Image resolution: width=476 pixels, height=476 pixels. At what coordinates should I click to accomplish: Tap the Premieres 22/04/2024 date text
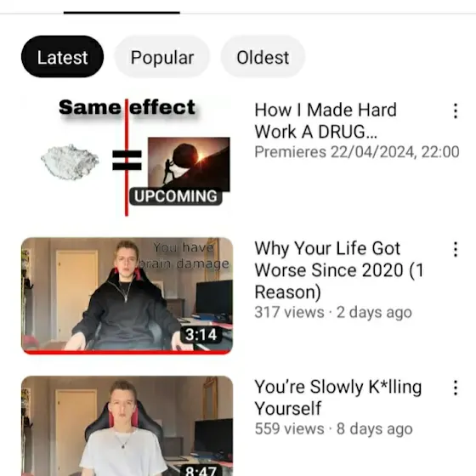[x=357, y=152]
